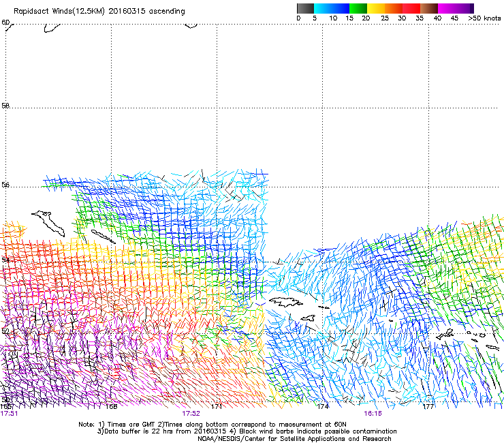
Task: Click the brown 35-40 knots legend segment
Action: click(x=429, y=8)
